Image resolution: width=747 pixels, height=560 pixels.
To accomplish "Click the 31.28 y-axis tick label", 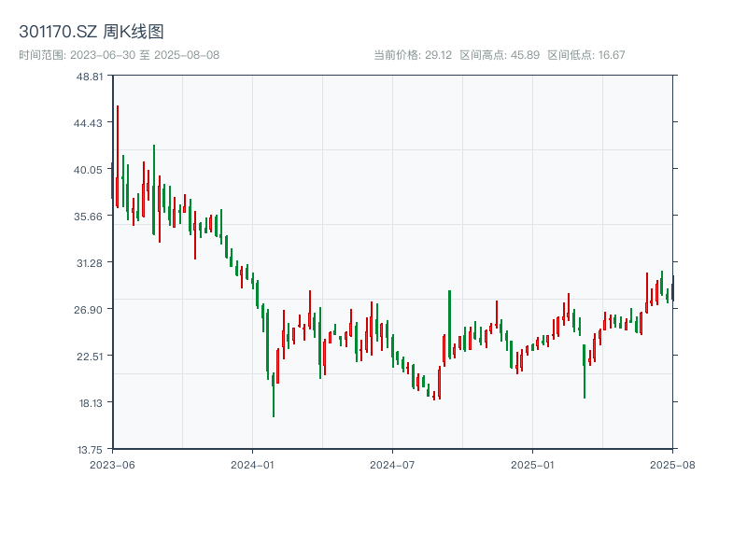I will coord(91,263).
